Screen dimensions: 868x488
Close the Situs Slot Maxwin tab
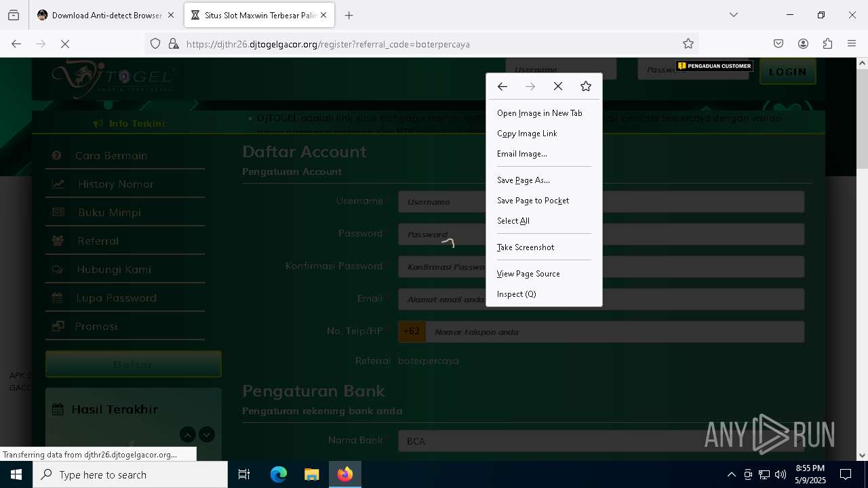coord(323,15)
